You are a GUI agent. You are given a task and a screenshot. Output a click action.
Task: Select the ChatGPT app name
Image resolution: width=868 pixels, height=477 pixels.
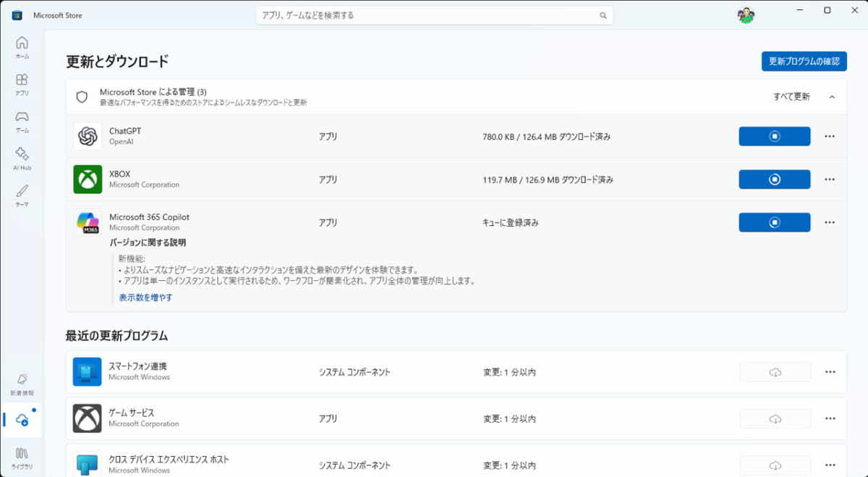[124, 131]
